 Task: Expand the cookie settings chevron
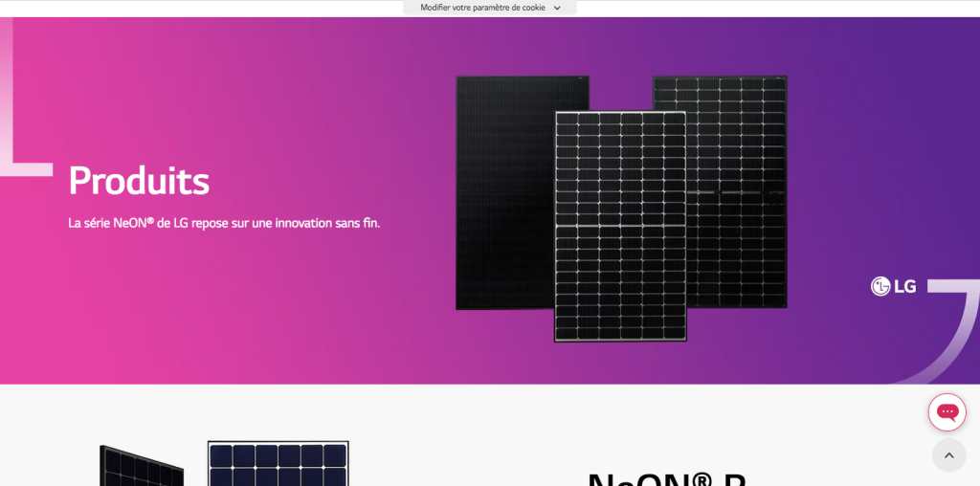pos(557,8)
